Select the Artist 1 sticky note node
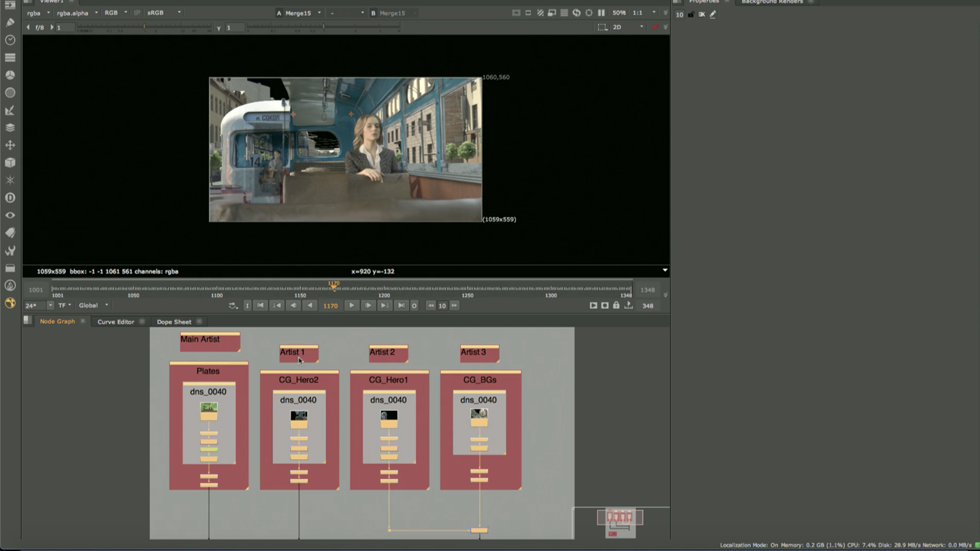The height and width of the screenshot is (551, 980). pos(299,354)
